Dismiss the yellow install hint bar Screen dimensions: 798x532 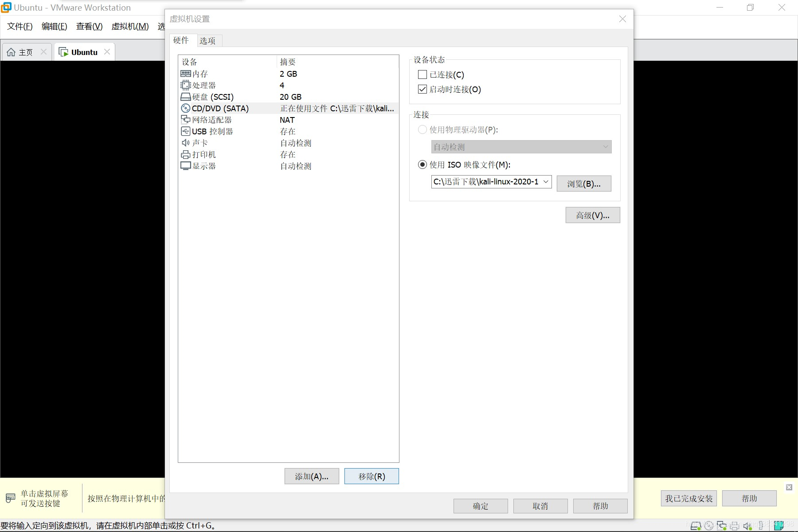(789, 487)
